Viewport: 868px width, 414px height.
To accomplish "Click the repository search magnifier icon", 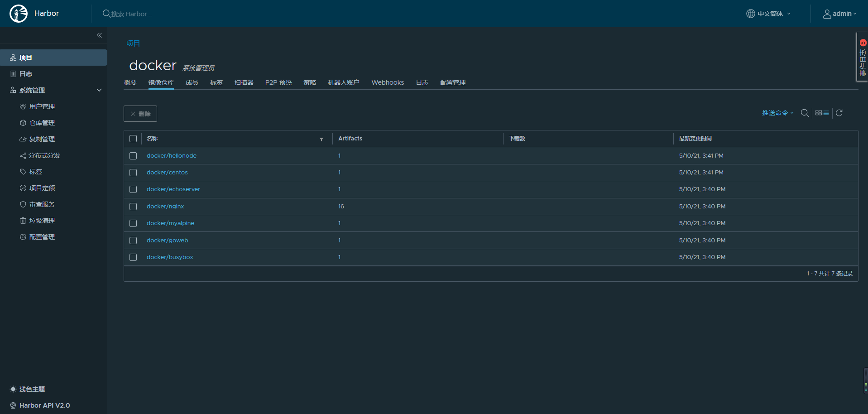I will pyautogui.click(x=804, y=113).
